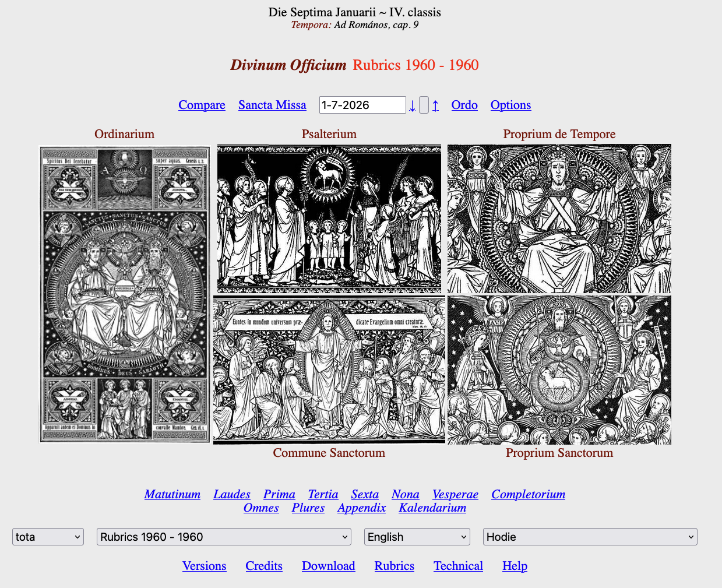
Task: Go to Matutinum
Action: [172, 494]
